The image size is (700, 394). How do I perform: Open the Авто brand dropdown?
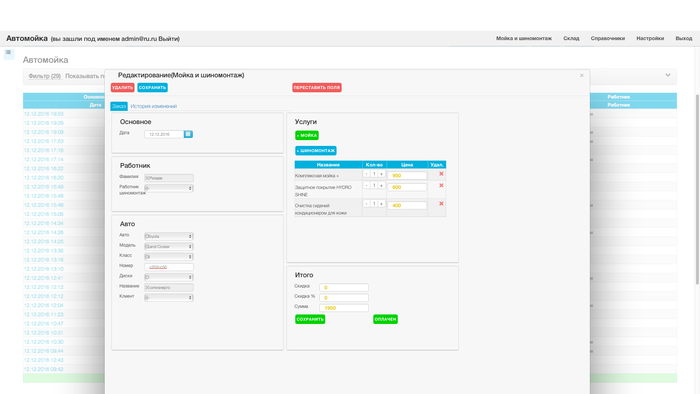coord(169,236)
